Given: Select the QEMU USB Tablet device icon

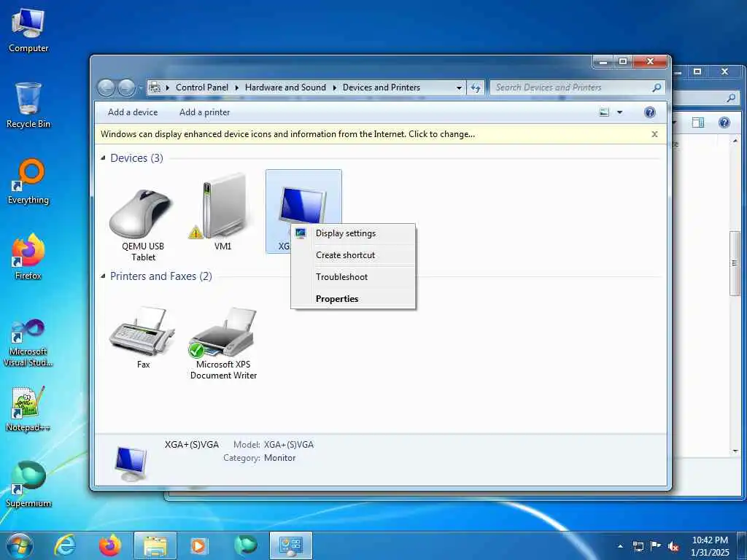Looking at the screenshot, I should point(142,214).
